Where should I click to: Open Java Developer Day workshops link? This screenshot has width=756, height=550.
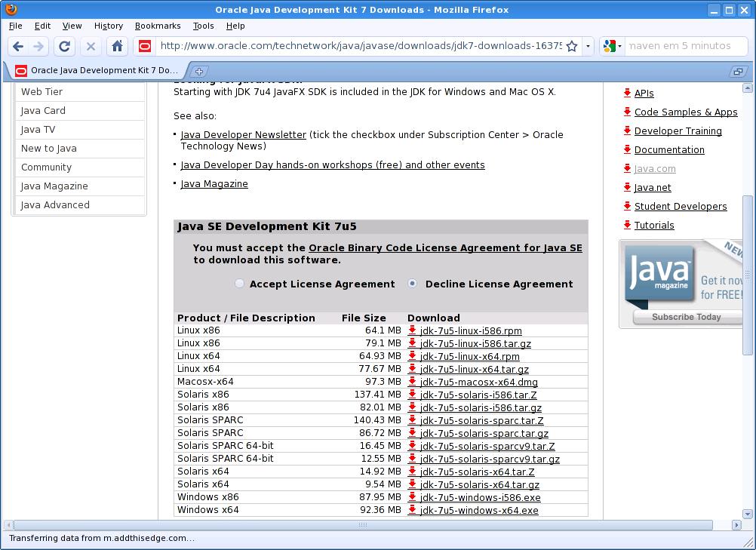pos(333,165)
